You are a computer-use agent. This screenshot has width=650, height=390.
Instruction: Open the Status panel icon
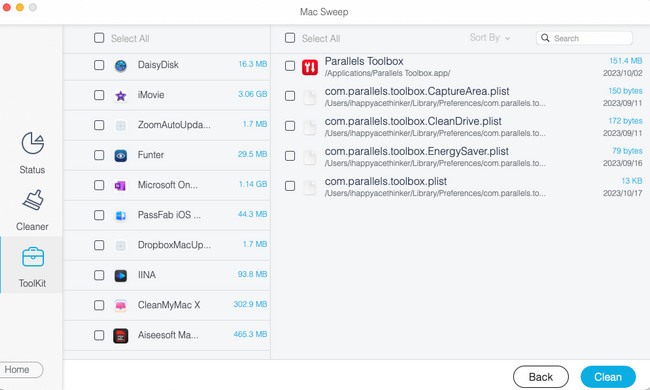(x=32, y=143)
